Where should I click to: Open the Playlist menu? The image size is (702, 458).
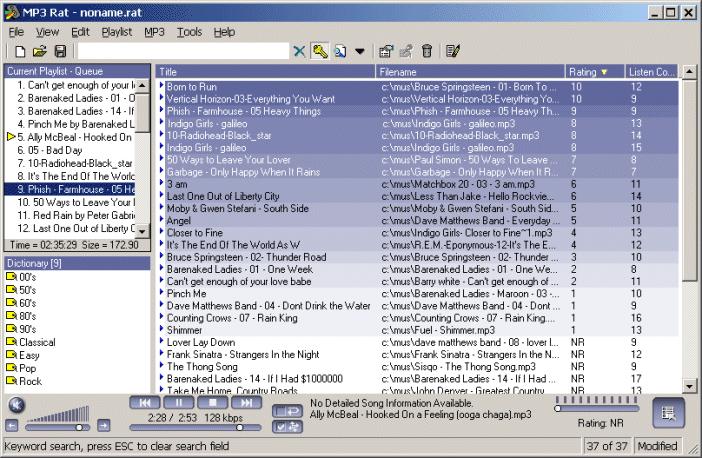(116, 32)
